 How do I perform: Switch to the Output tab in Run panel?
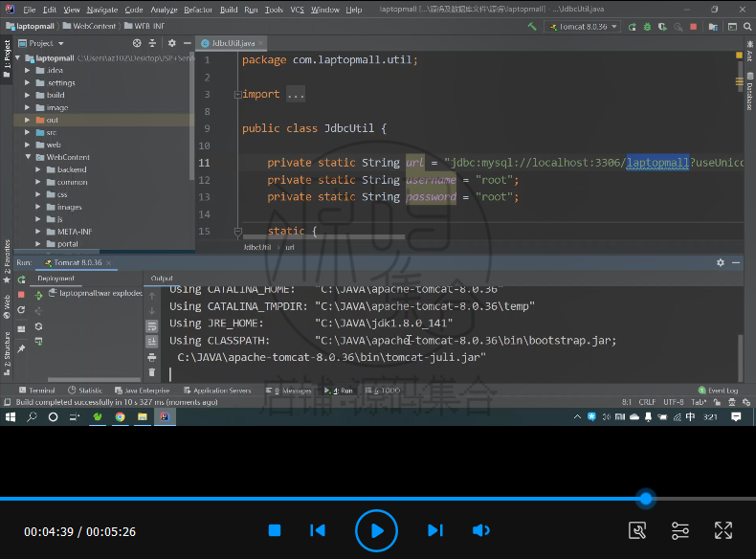point(162,279)
